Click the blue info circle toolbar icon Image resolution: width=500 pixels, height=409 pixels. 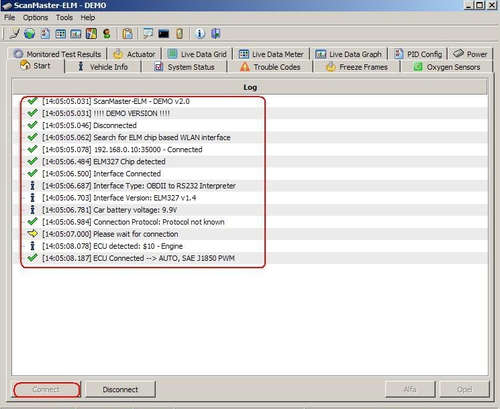[200, 34]
